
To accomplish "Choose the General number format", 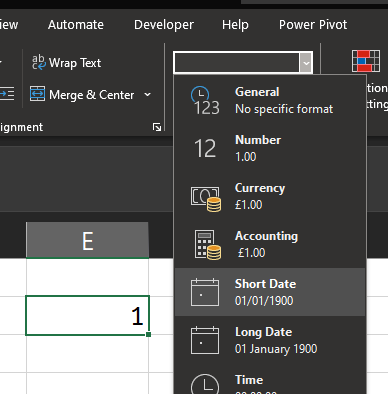I will point(270,100).
